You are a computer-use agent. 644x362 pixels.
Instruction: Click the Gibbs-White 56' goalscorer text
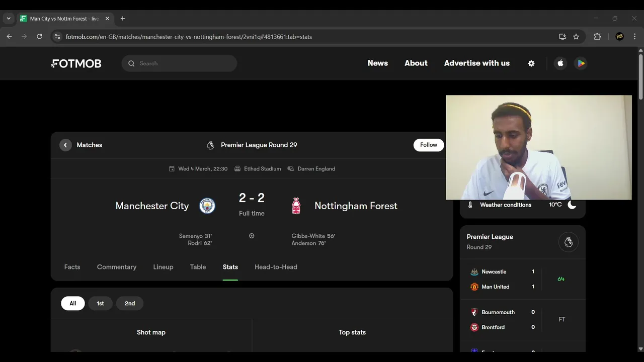pyautogui.click(x=313, y=236)
